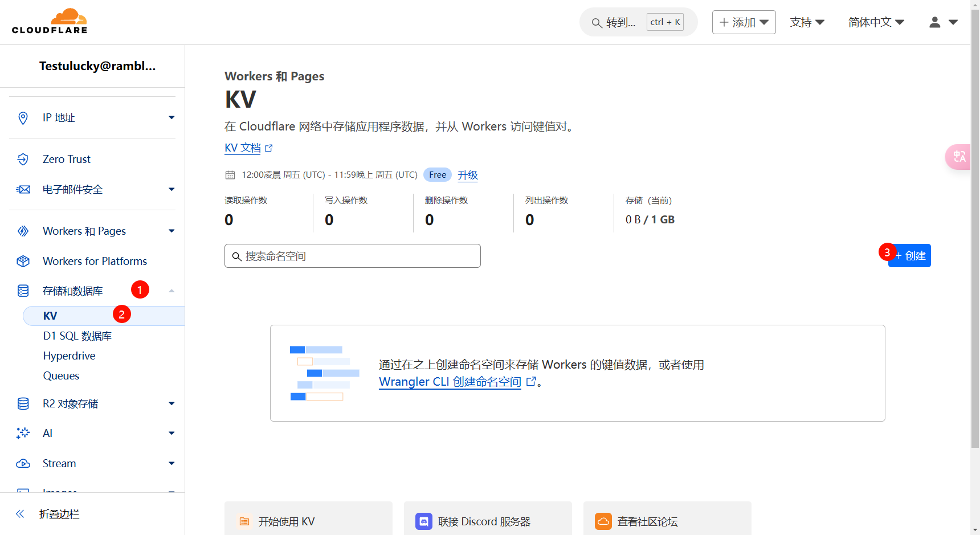Open the 查看社区论坛 card
The height and width of the screenshot is (535, 980).
tap(667, 518)
